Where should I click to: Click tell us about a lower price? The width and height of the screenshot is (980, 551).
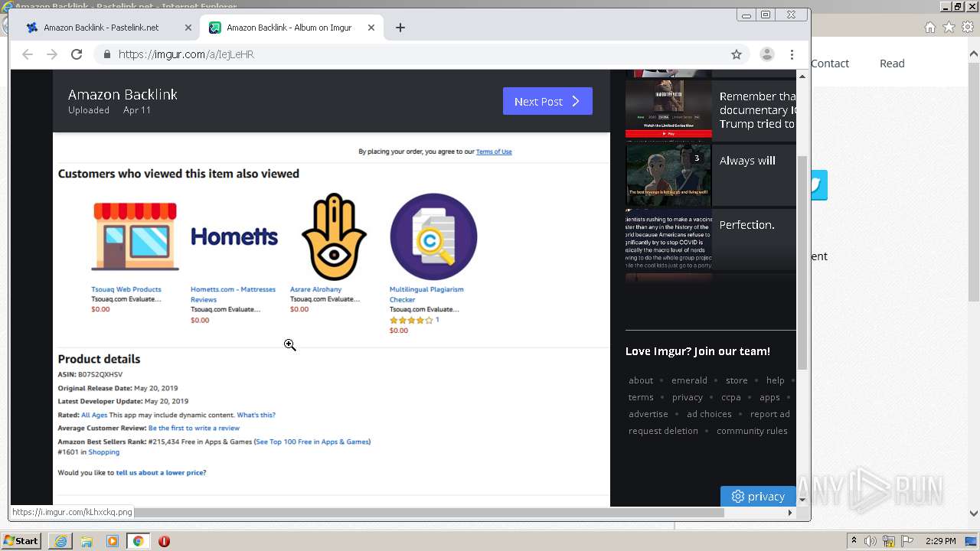(161, 473)
